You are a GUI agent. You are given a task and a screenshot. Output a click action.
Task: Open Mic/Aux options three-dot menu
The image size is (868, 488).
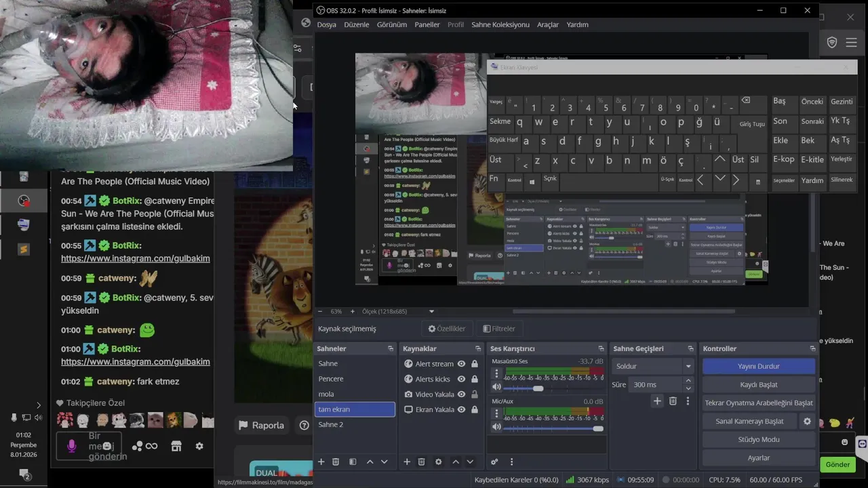pos(496,413)
